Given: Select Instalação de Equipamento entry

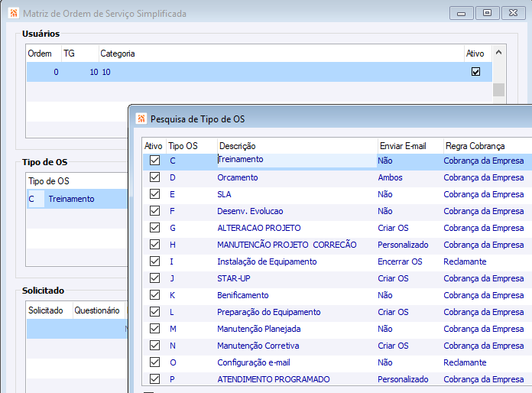Looking at the screenshot, I should tap(267, 261).
